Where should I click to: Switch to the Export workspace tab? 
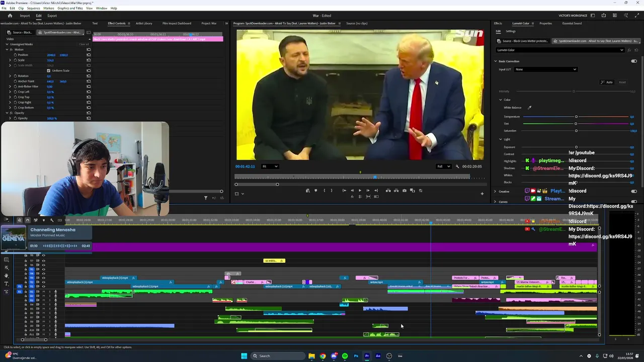(52, 16)
